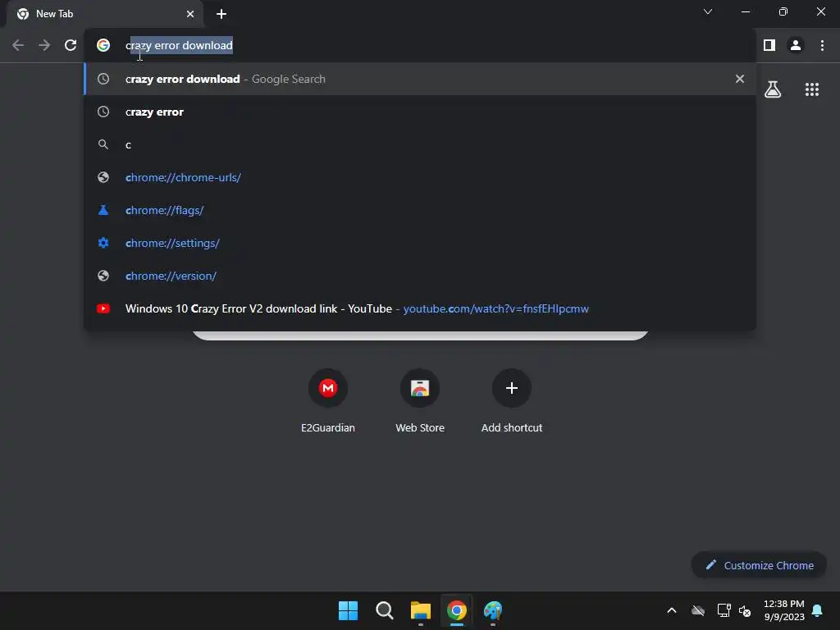The width and height of the screenshot is (840, 630).
Task: Open the tab search chevron
Action: point(708,11)
